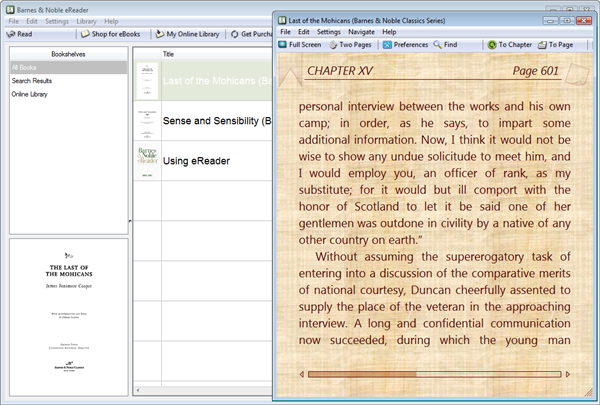Open the reader window's Settings menu
The image size is (600, 405).
[329, 32]
